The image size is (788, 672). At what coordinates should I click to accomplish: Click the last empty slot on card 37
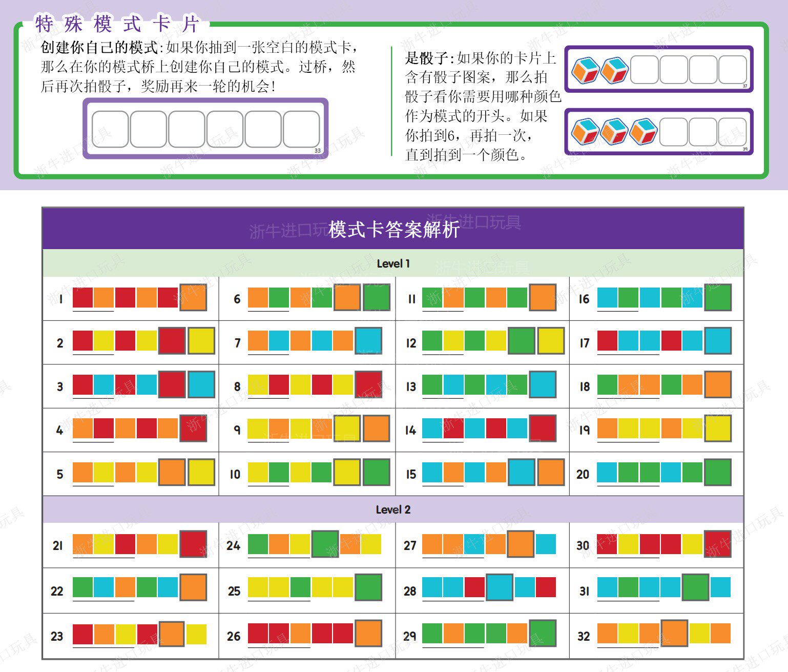[x=733, y=70]
